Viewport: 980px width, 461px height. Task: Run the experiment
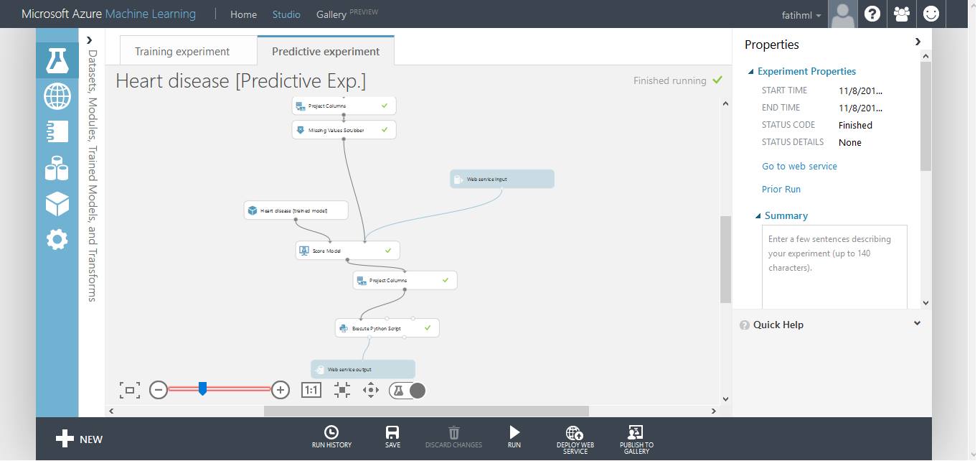click(514, 437)
